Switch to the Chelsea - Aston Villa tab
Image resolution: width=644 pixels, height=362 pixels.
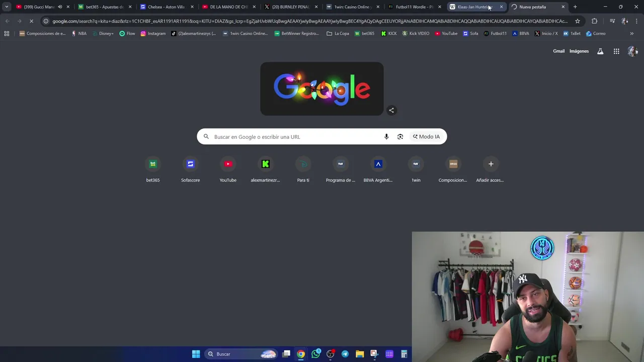[166, 7]
